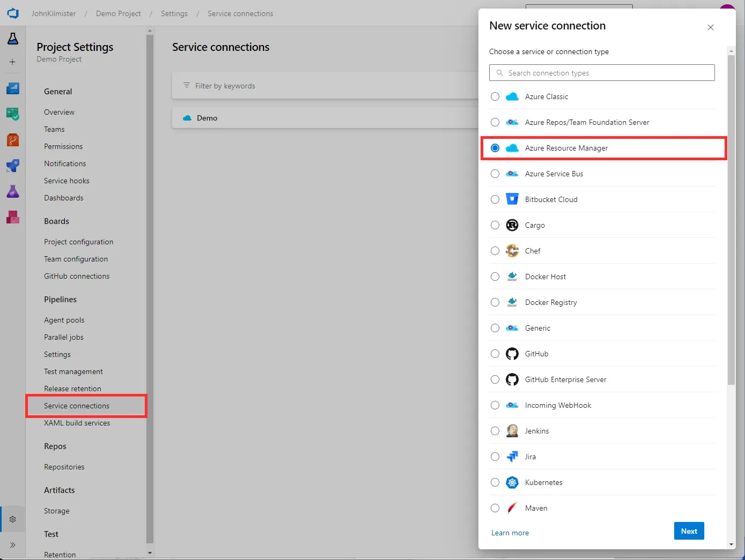Open Repositories settings page
The image size is (745, 560).
(64, 467)
